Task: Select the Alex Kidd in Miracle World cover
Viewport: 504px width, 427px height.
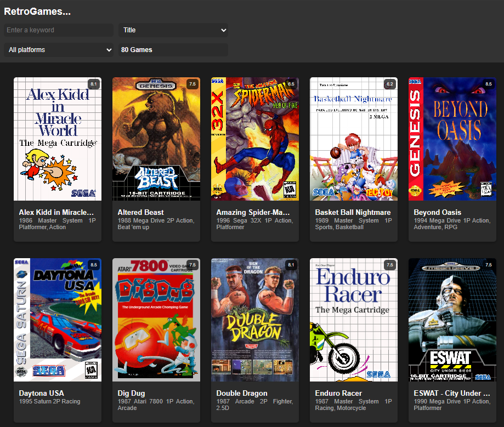Action: click(57, 139)
